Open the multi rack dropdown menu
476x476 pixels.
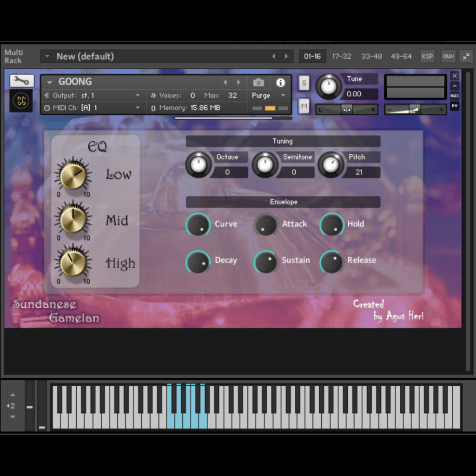(x=47, y=56)
